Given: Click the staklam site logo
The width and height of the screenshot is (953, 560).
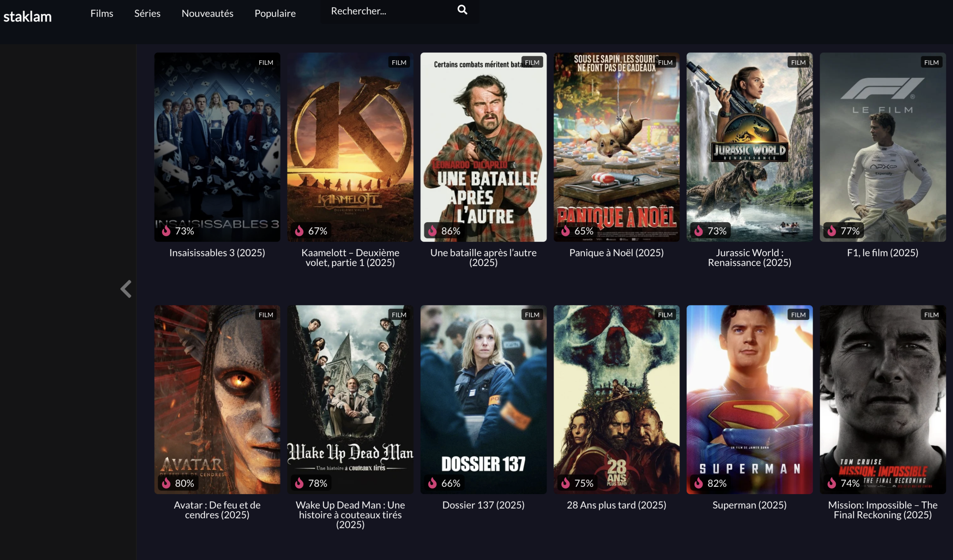Looking at the screenshot, I should [28, 17].
